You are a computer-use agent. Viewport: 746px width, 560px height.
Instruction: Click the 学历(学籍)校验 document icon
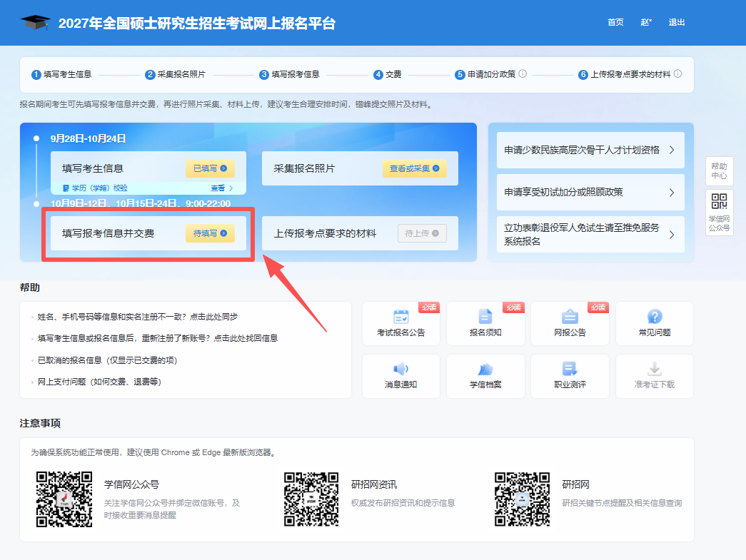point(66,188)
